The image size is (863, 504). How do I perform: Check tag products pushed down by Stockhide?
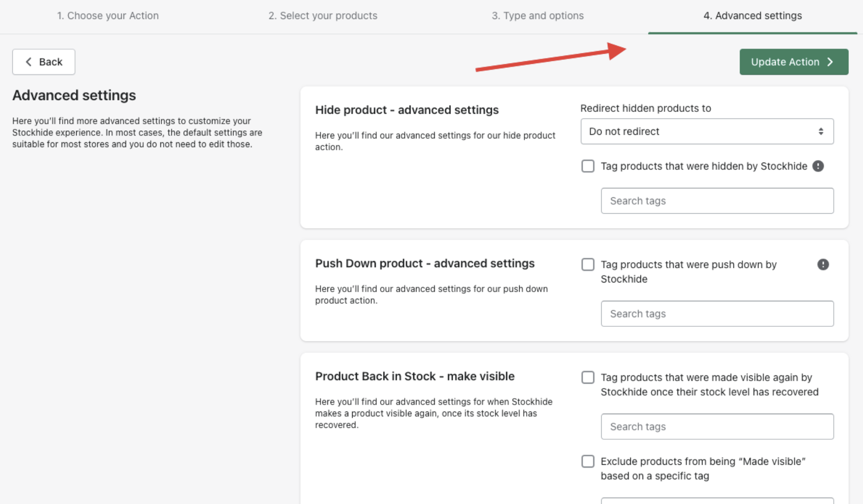pos(588,264)
